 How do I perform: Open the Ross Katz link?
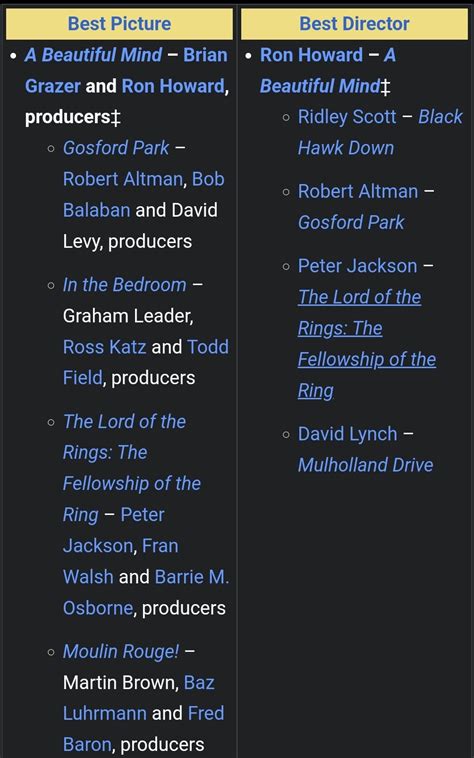click(104, 347)
